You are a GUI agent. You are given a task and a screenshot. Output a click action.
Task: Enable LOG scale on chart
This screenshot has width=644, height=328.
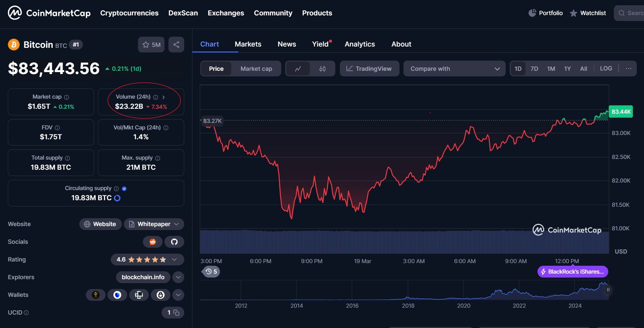[x=606, y=68]
